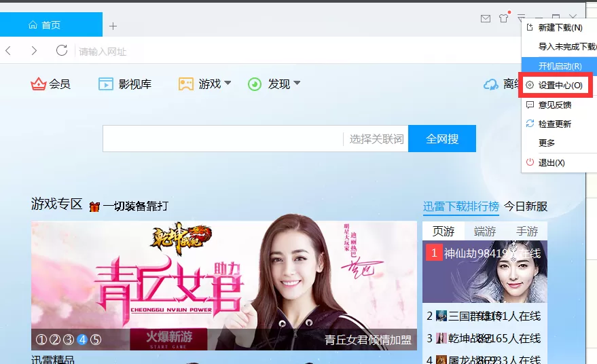Screen dimensions: 597x364
Task: Open rank 4 game 屠龙战记
Action: [x=485, y=359]
